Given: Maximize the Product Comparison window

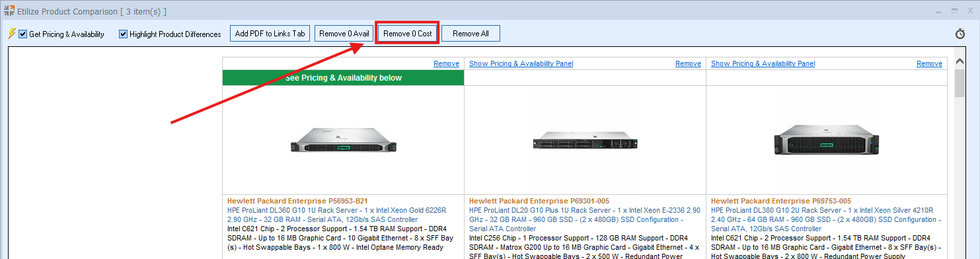Looking at the screenshot, I should coord(954,11).
